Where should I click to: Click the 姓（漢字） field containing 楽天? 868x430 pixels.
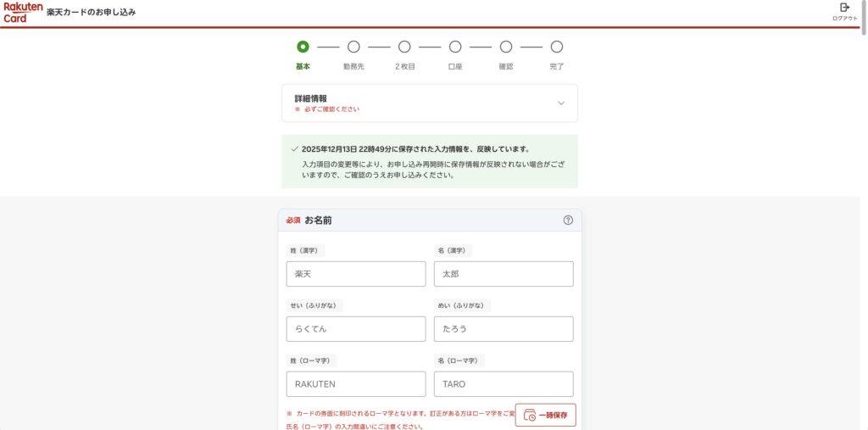[x=356, y=274]
